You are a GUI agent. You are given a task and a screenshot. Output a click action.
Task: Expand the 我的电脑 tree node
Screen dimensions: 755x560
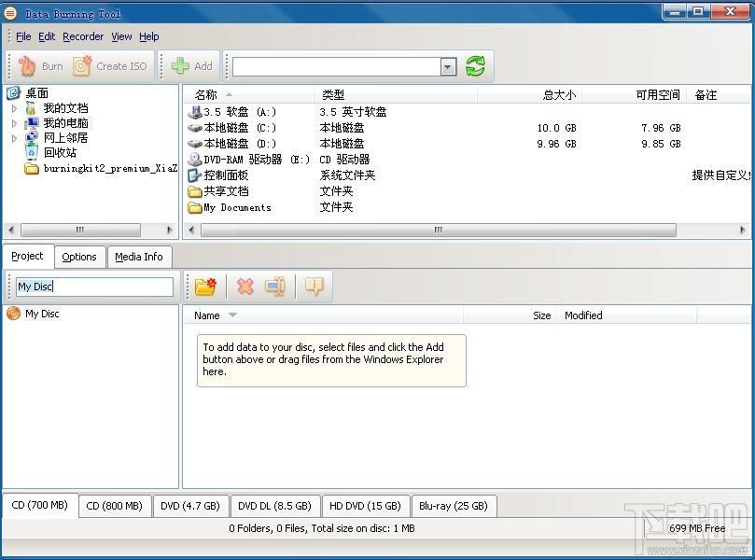(14, 123)
